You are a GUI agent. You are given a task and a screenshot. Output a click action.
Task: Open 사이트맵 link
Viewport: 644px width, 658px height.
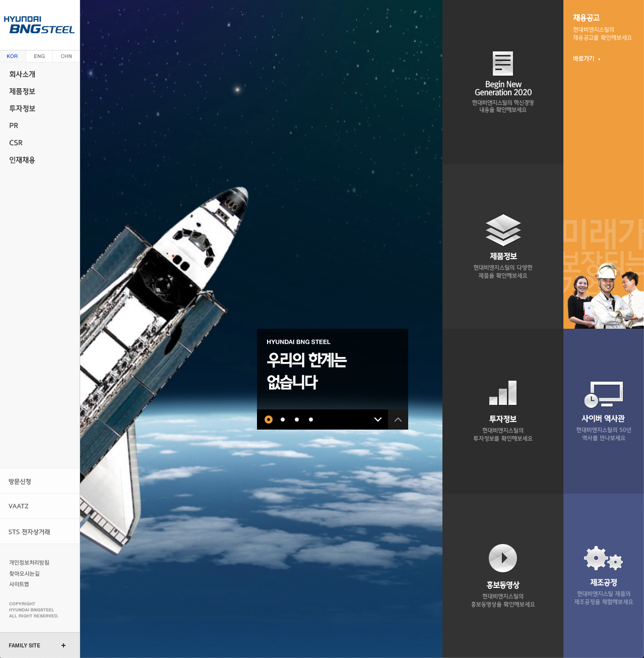click(x=19, y=584)
